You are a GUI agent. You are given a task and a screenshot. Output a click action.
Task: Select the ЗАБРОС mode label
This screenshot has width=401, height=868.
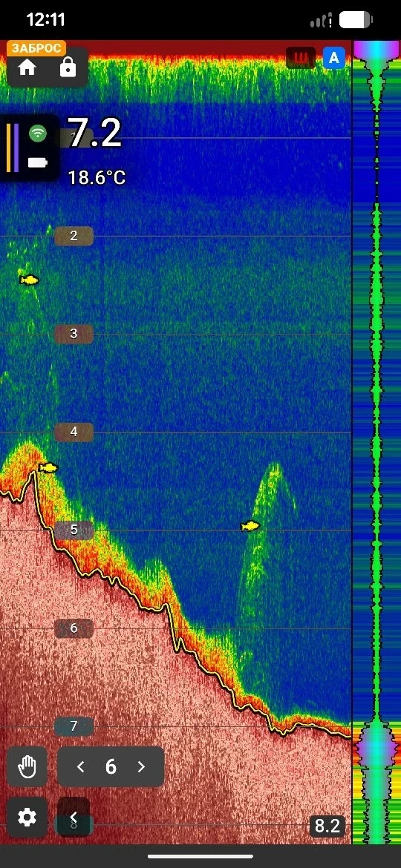click(x=36, y=48)
